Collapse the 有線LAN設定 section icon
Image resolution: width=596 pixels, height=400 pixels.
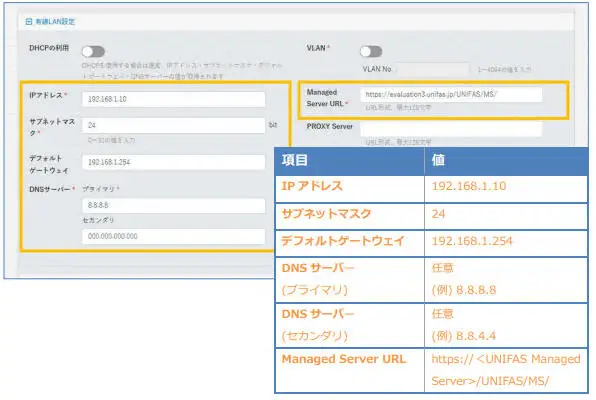pos(29,22)
